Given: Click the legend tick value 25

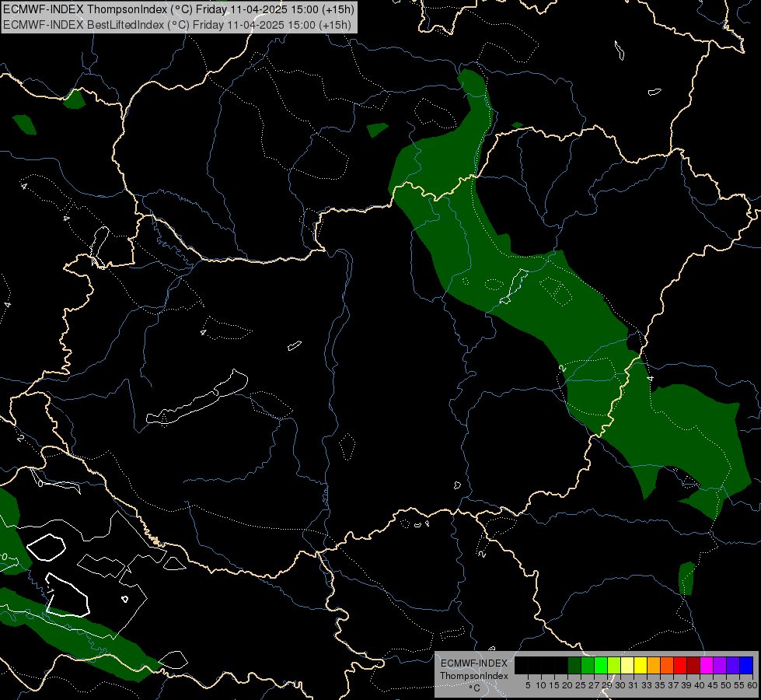Looking at the screenshot, I should point(581,685).
